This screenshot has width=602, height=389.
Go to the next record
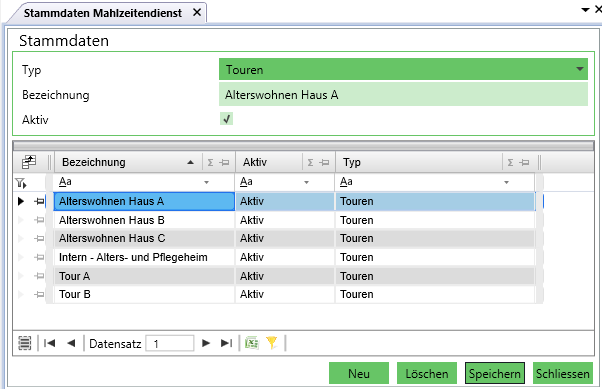206,343
